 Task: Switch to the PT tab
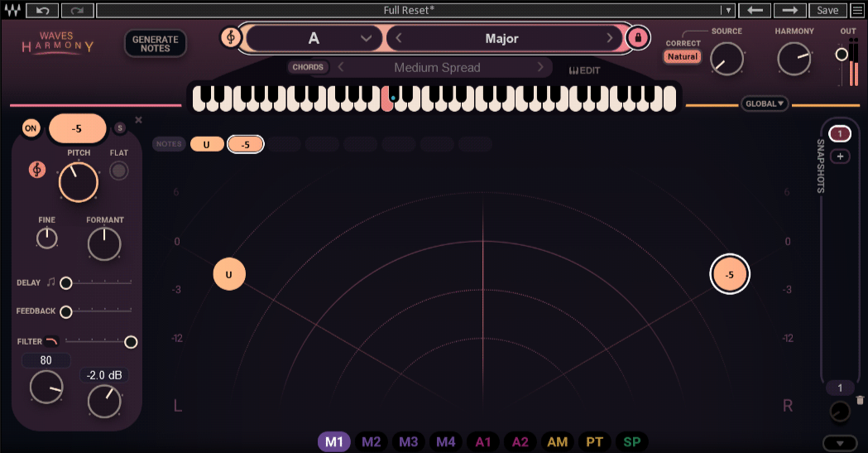[595, 442]
